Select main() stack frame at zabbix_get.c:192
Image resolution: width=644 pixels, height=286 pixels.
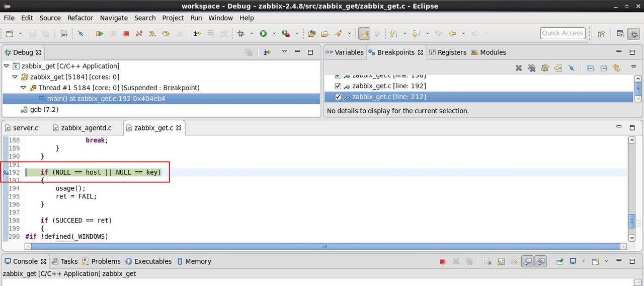click(x=106, y=99)
